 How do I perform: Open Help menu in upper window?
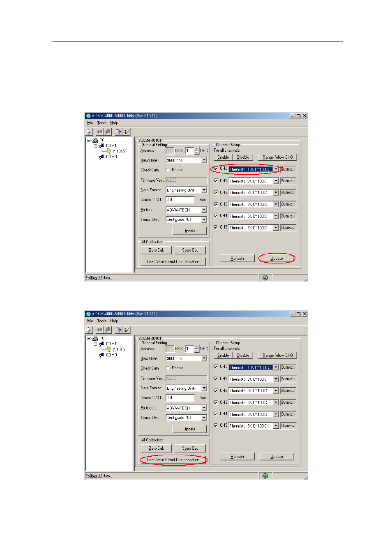coord(114,123)
